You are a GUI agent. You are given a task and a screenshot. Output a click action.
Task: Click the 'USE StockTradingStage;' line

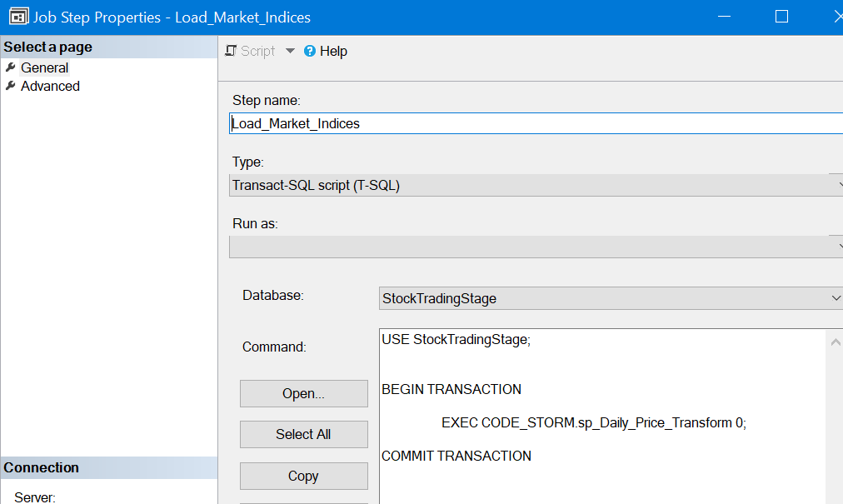(456, 339)
